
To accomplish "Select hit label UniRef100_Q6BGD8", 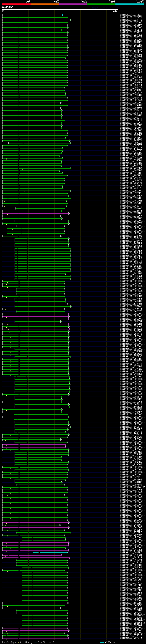I will click(x=131, y=153).
